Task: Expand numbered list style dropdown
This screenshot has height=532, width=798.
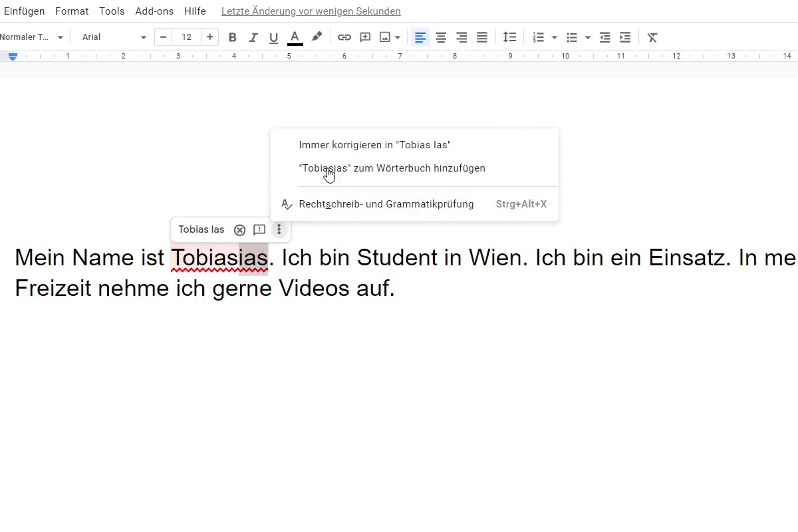Action: (x=555, y=37)
